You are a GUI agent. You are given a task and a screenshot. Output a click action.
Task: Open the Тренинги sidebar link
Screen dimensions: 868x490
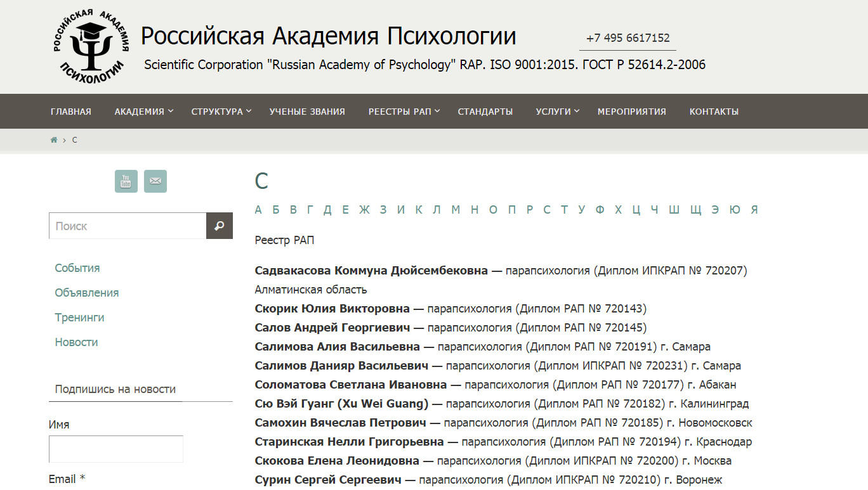[x=79, y=318]
